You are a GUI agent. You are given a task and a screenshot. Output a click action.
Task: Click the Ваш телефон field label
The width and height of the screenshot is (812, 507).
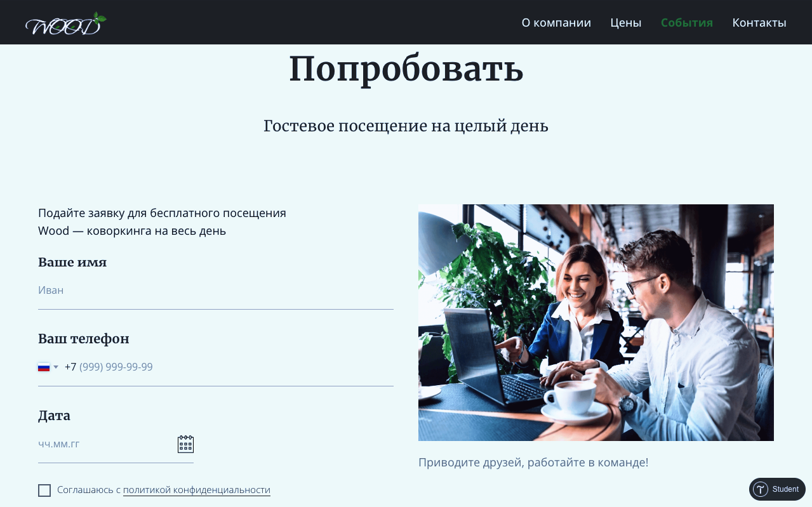pyautogui.click(x=84, y=339)
